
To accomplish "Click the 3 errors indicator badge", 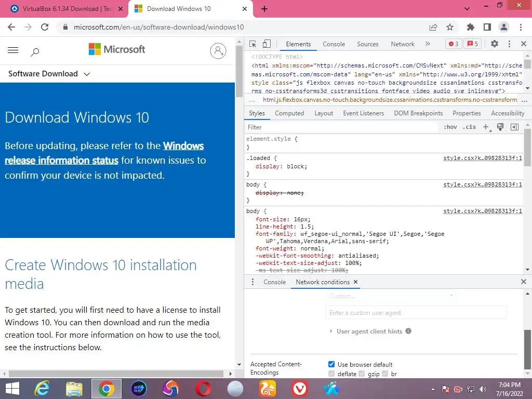I will click(454, 44).
